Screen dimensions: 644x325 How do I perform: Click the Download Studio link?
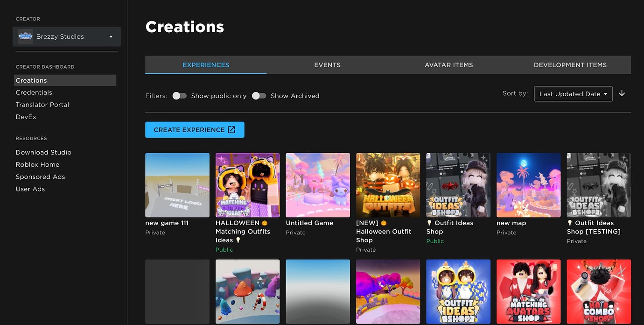coord(43,152)
